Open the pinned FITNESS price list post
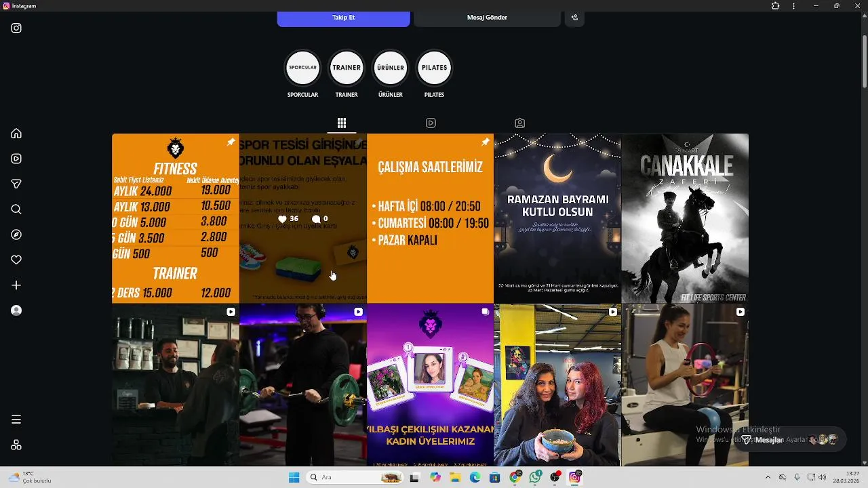This screenshot has width=868, height=488. click(176, 218)
